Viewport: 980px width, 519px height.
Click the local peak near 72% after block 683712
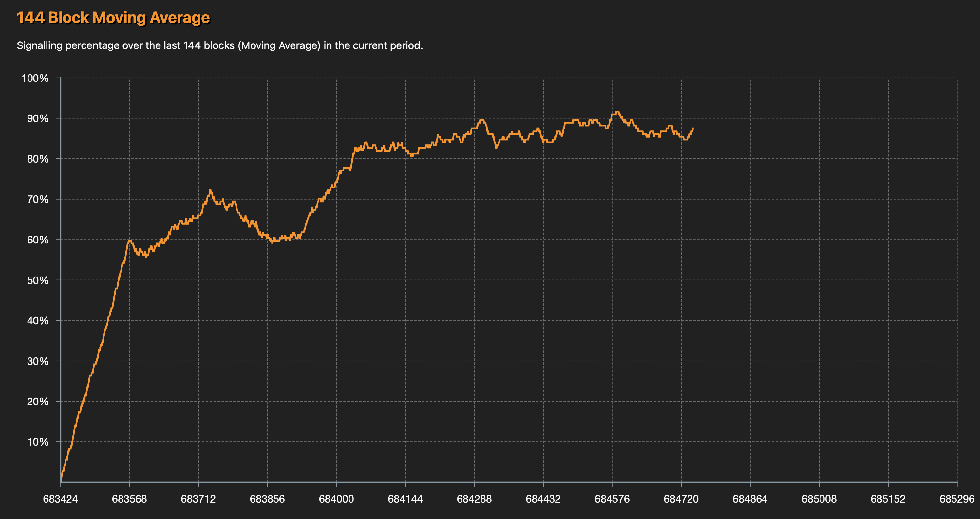(210, 190)
